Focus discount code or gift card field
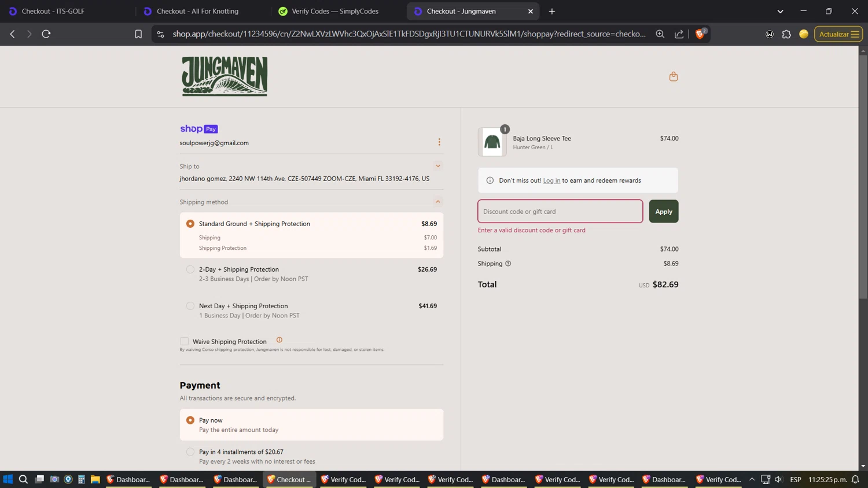868x488 pixels. pos(560,211)
